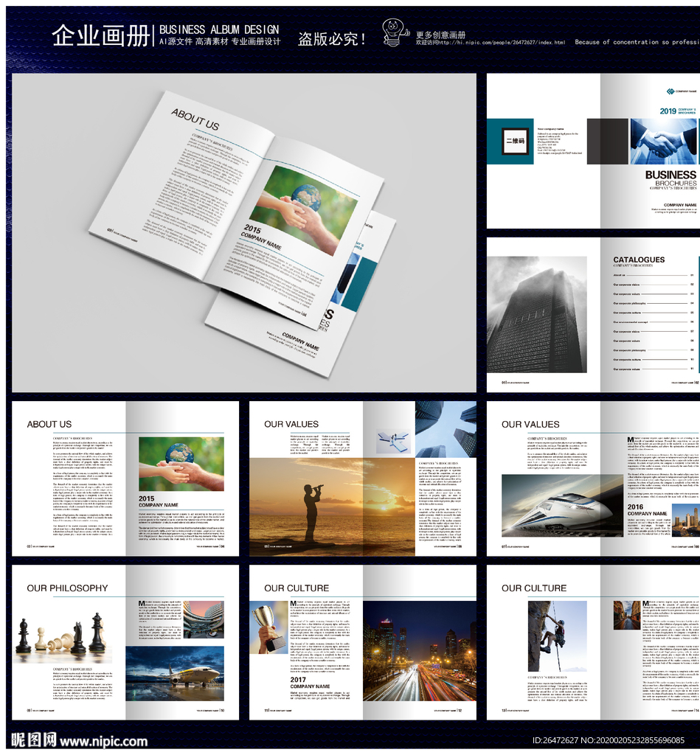Click the lightbulb mascot icon in header

click(395, 32)
